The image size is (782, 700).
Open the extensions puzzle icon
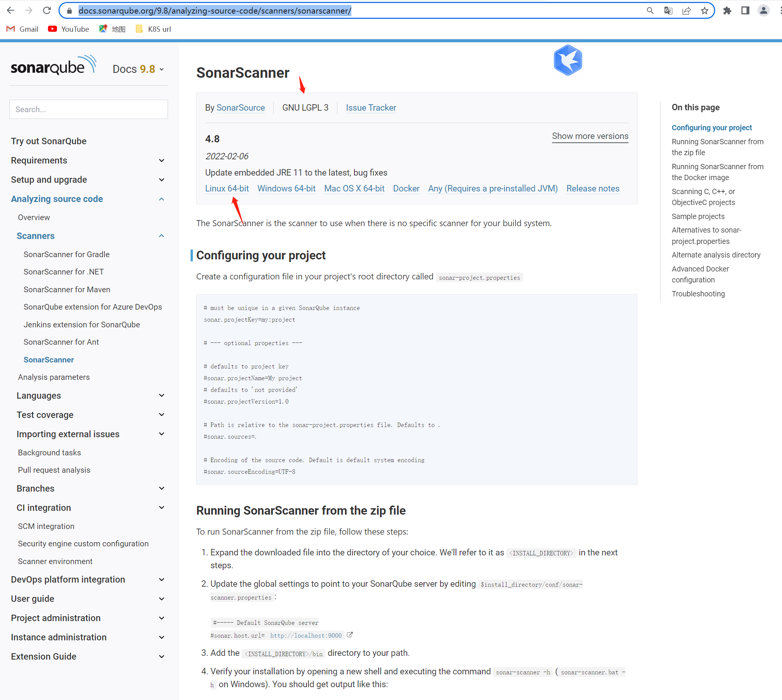[x=727, y=11]
